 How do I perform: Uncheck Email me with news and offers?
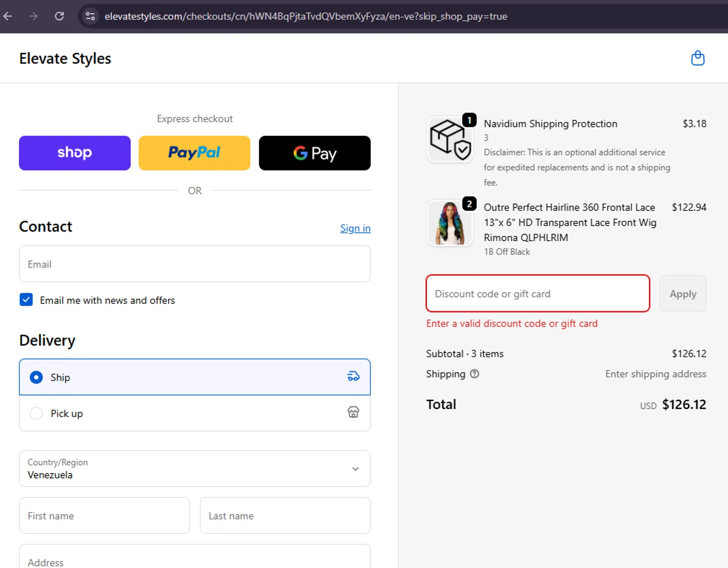[x=26, y=300]
